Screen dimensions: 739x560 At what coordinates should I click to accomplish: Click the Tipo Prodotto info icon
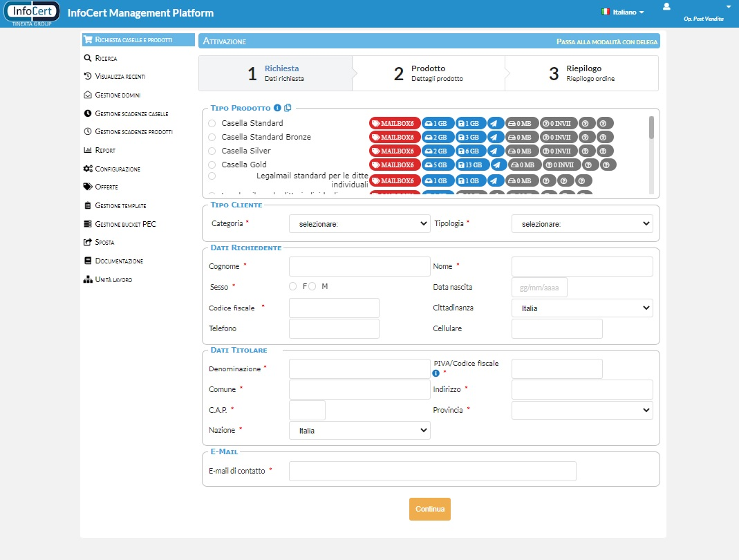tap(277, 108)
